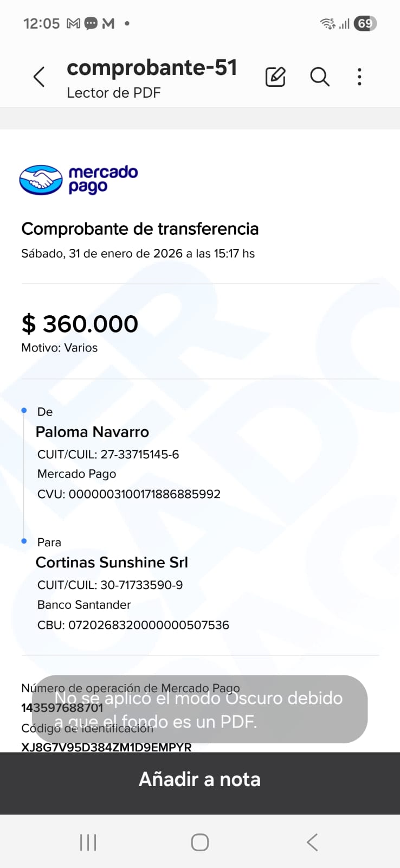
Task: Select the sender name Paloma Navarro
Action: [x=92, y=432]
